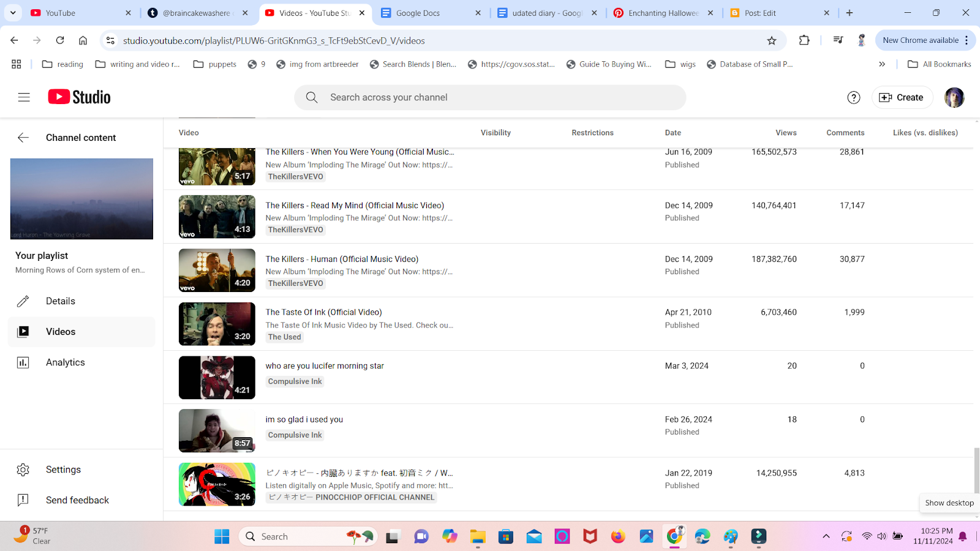Click the Send feedback icon
980x551 pixels.
[x=23, y=500]
